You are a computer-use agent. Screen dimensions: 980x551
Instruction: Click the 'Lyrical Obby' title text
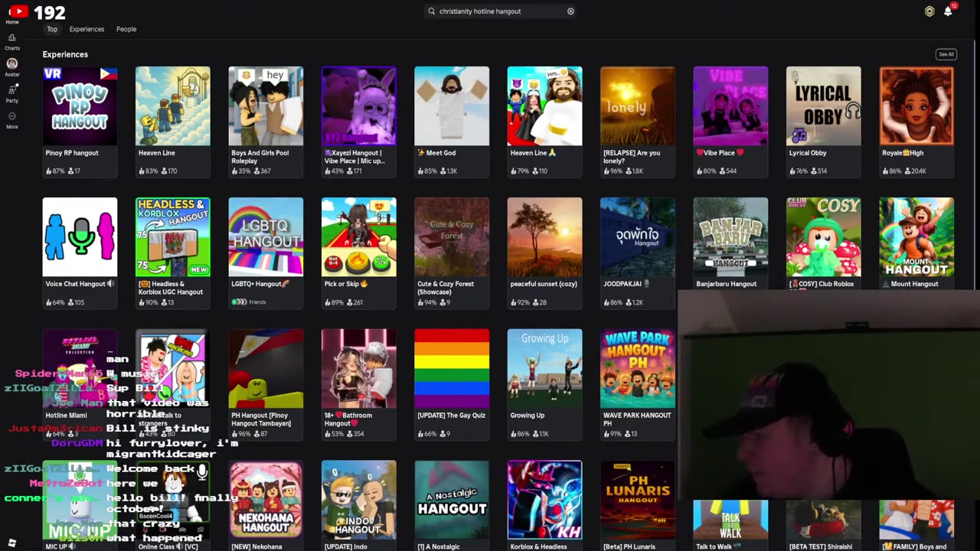tap(808, 153)
